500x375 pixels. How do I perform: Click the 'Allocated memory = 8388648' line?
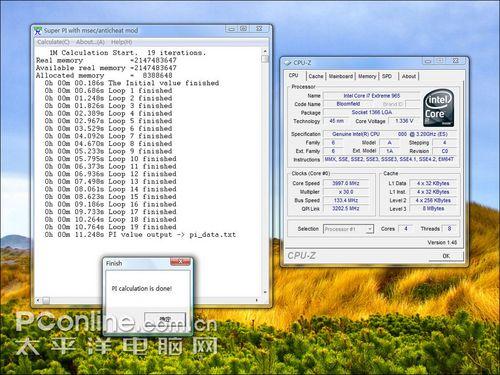point(104,76)
